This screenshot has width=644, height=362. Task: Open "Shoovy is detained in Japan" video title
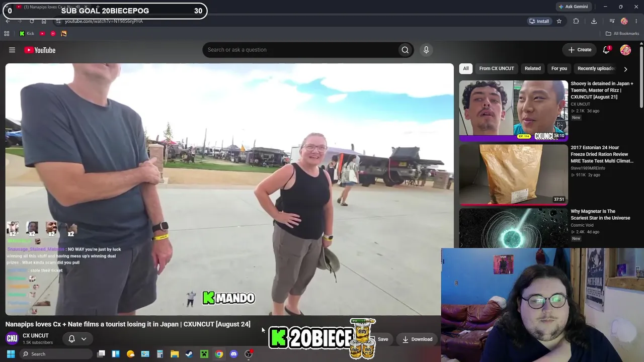(602, 90)
